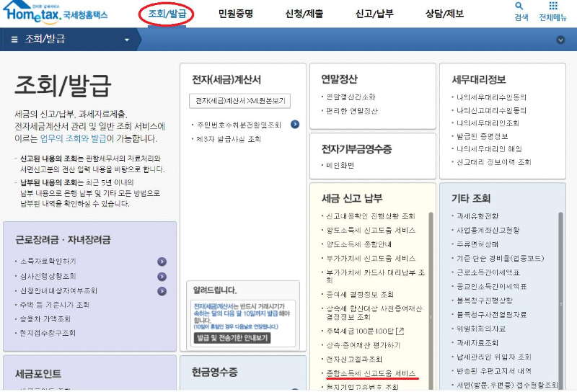
Task: Open 과세자료조회 link
Action: coord(477,343)
